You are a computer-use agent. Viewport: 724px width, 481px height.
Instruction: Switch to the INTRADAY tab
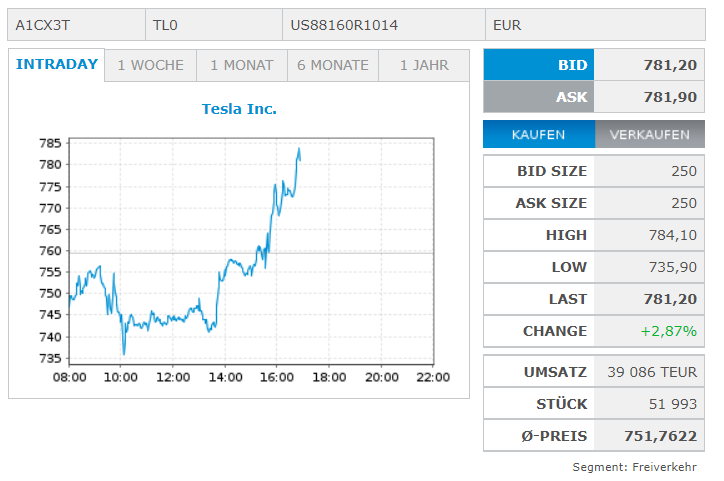(x=57, y=65)
